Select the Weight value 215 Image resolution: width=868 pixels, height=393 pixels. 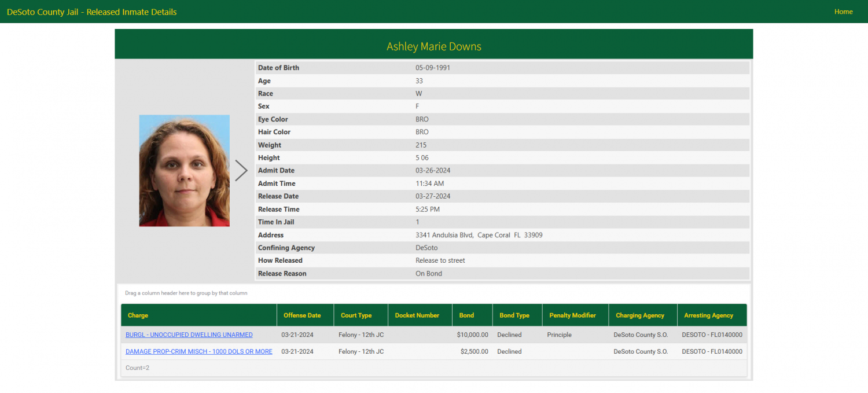421,145
